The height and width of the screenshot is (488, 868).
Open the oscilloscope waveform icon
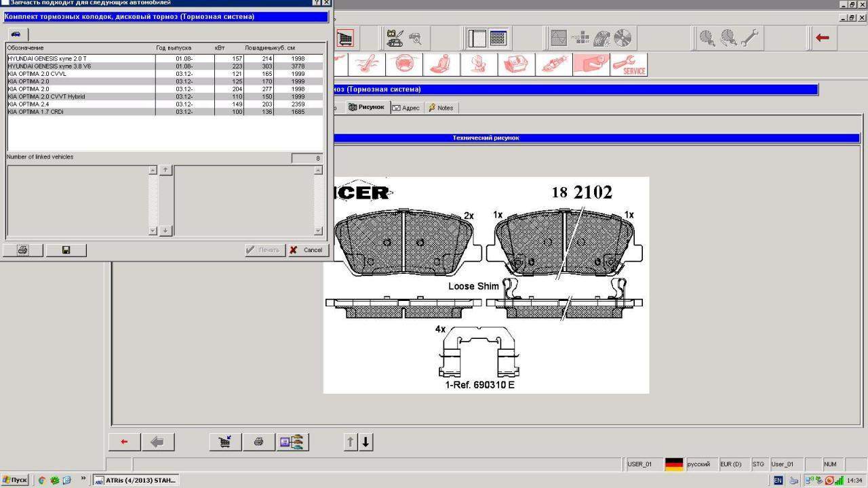click(559, 38)
